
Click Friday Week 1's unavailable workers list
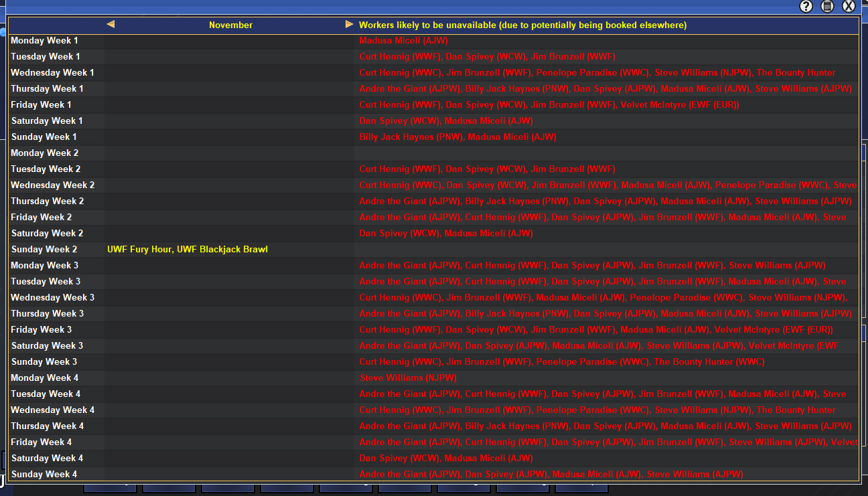[x=549, y=105]
